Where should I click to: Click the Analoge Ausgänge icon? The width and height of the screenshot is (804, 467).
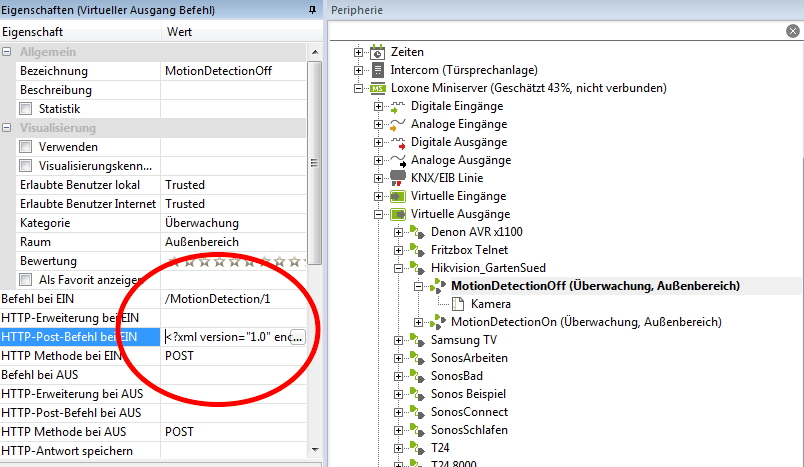click(x=398, y=160)
